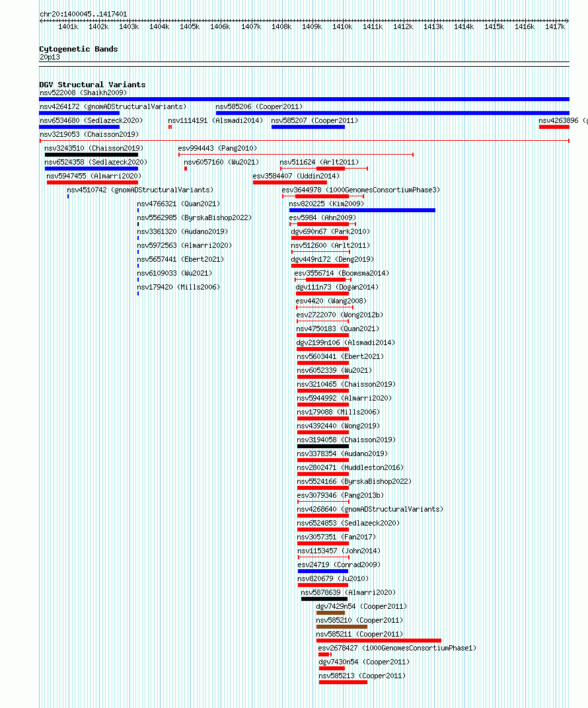Click the 1410k ruler position label

pyautogui.click(x=342, y=27)
